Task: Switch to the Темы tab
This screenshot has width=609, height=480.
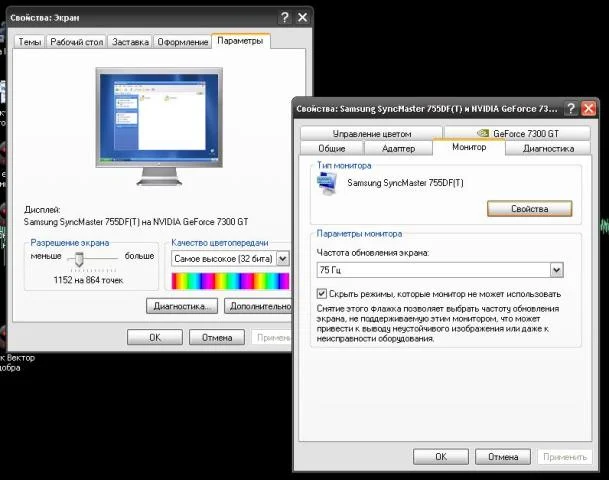Action: click(30, 42)
